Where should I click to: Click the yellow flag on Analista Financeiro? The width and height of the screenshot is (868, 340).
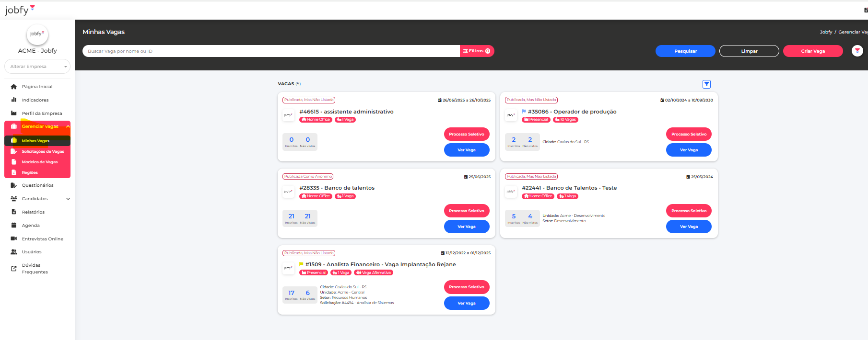[x=301, y=264]
